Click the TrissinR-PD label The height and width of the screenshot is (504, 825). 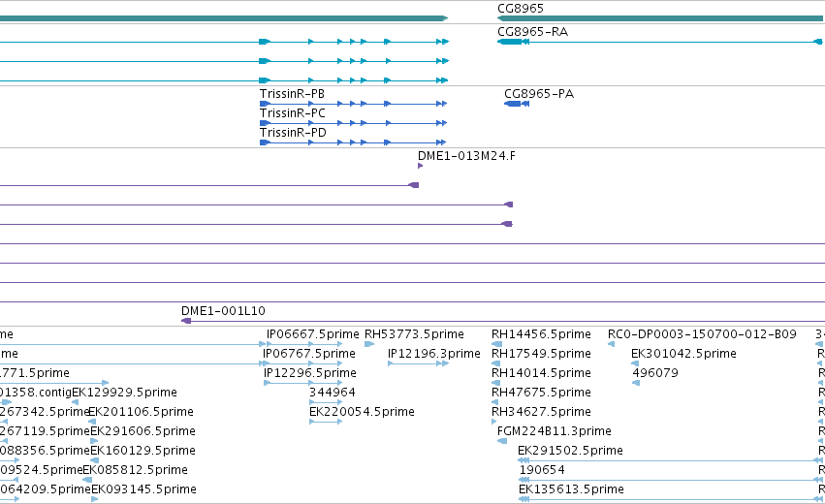293,133
